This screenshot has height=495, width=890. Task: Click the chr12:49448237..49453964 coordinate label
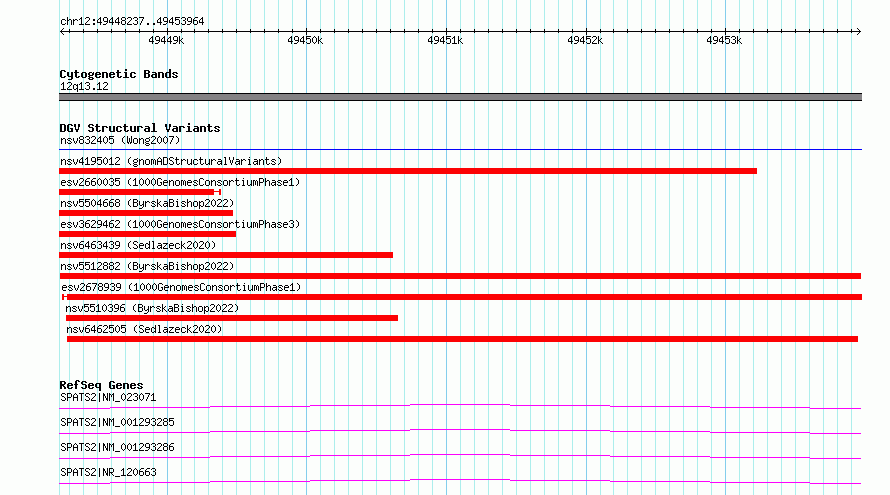coord(132,22)
